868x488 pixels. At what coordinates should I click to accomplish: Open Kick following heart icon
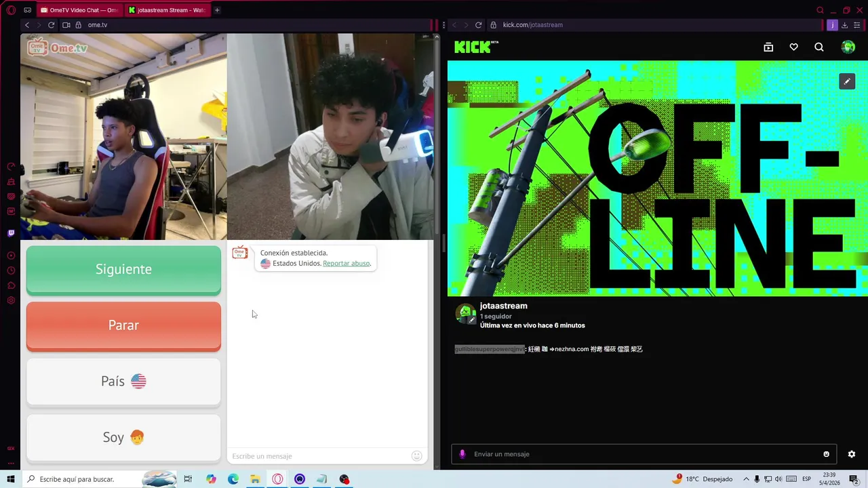[x=793, y=47]
